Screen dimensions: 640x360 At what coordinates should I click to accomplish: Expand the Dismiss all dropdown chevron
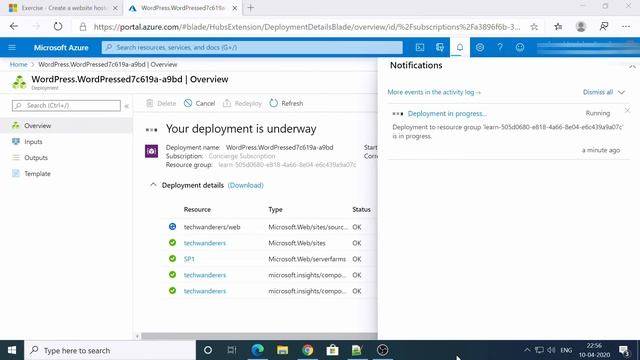tap(621, 92)
